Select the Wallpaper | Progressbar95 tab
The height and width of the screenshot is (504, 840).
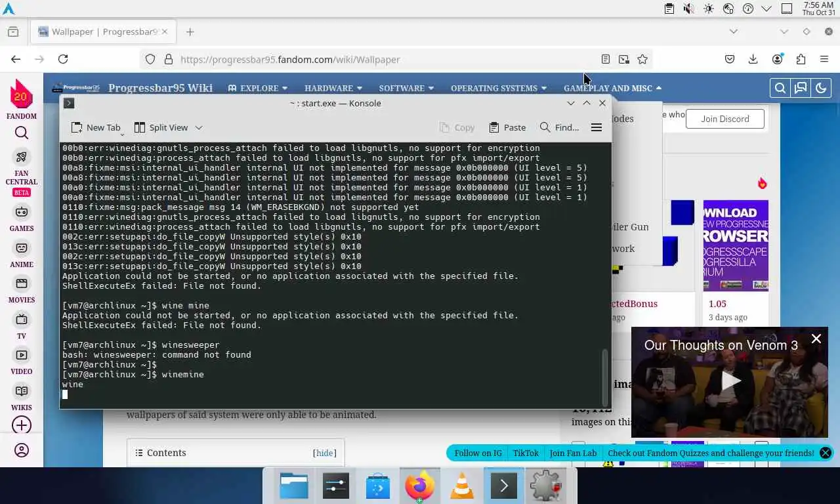click(103, 31)
